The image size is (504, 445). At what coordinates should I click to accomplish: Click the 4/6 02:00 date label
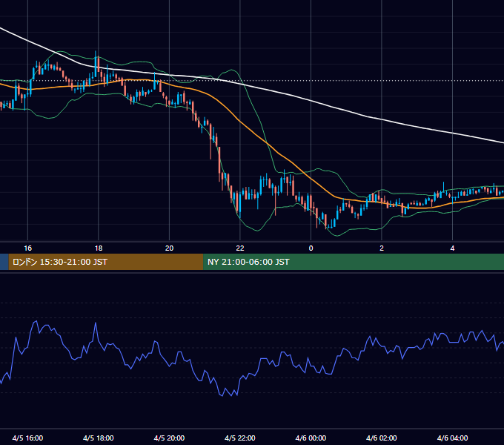tap(382, 438)
